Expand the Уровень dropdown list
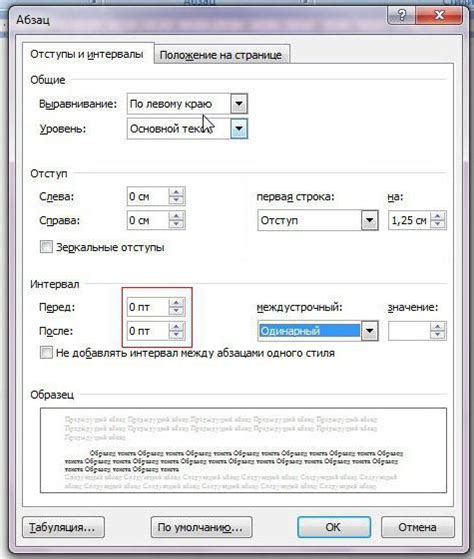The image size is (474, 559). (239, 129)
